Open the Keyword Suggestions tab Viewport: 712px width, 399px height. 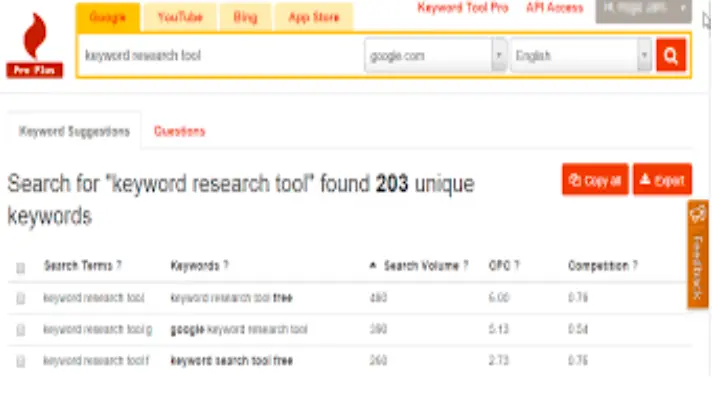tap(74, 131)
